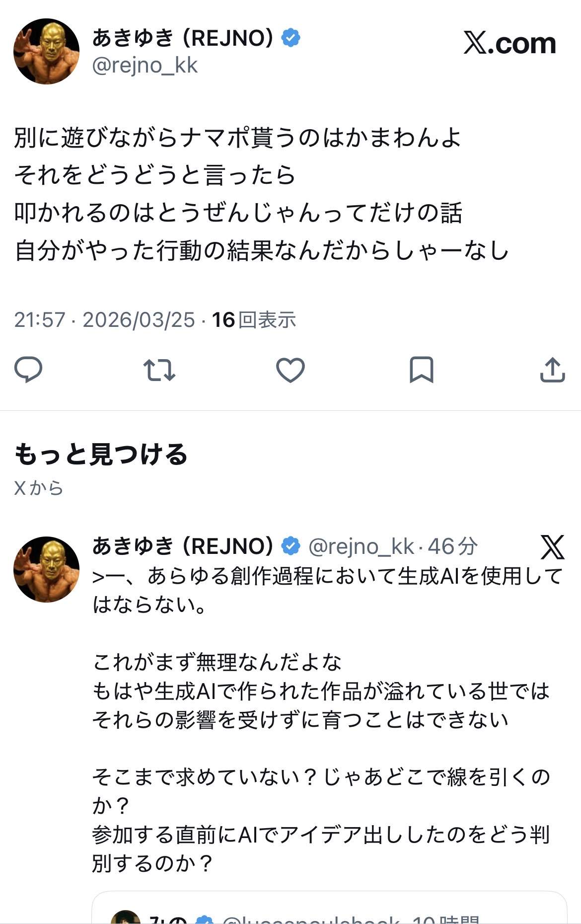Viewport: 581px width, 924px height.
Task: Open avatar of the lower post
Action: [x=46, y=569]
